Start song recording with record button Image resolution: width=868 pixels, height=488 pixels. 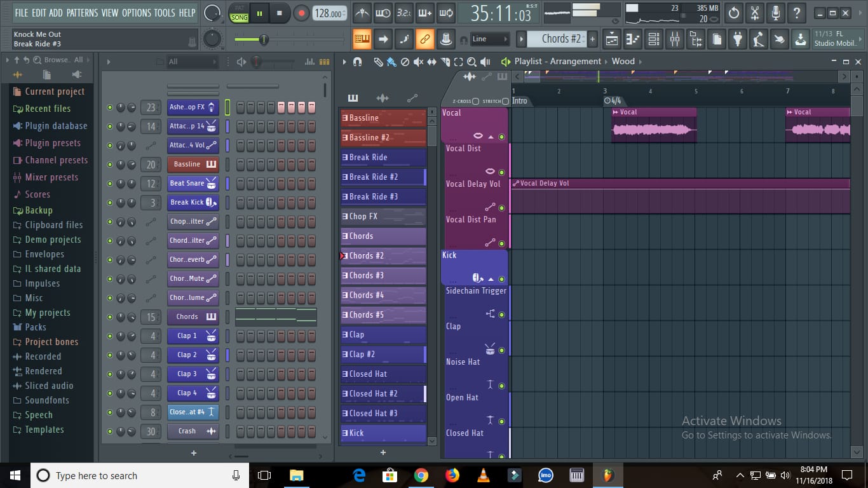[x=302, y=13]
